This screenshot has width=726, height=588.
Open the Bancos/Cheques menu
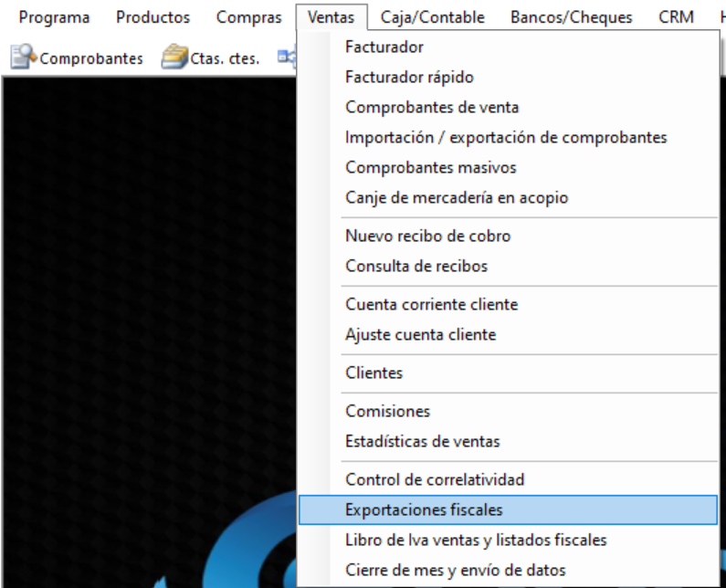(572, 17)
